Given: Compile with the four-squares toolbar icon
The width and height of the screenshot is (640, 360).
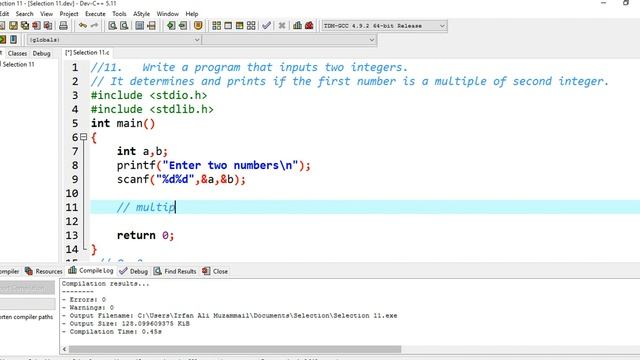Looking at the screenshot, I should pyautogui.click(x=216, y=26).
